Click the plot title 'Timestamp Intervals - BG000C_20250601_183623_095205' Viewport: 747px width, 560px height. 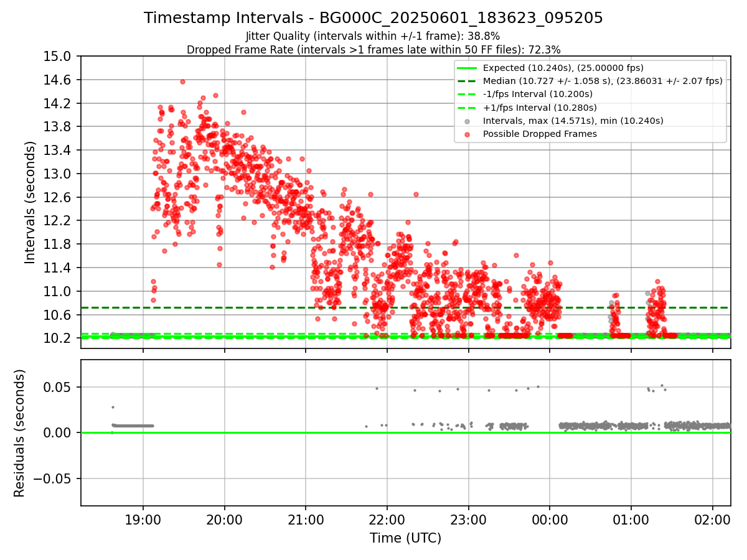(x=374, y=18)
